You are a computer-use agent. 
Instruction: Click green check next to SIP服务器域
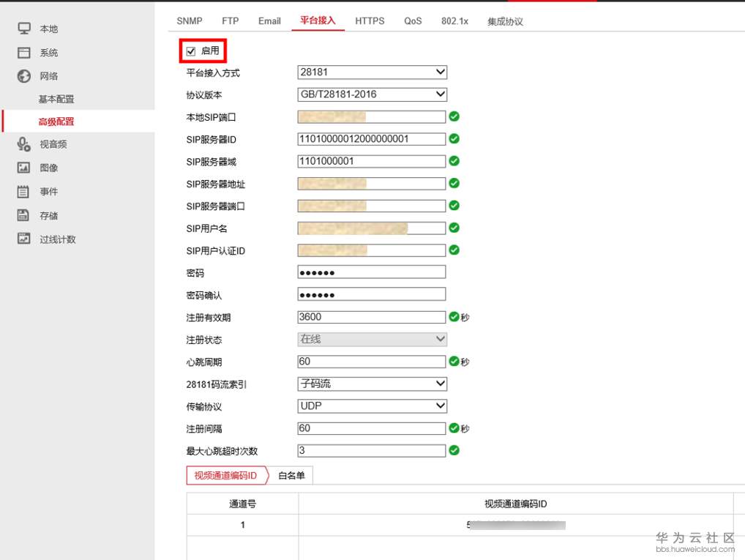coord(454,161)
